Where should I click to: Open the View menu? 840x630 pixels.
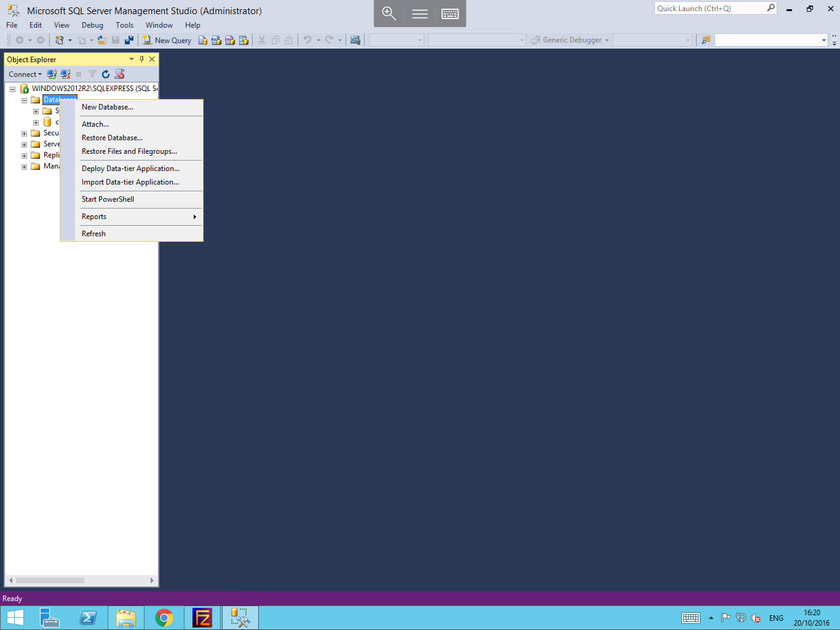[x=61, y=25]
